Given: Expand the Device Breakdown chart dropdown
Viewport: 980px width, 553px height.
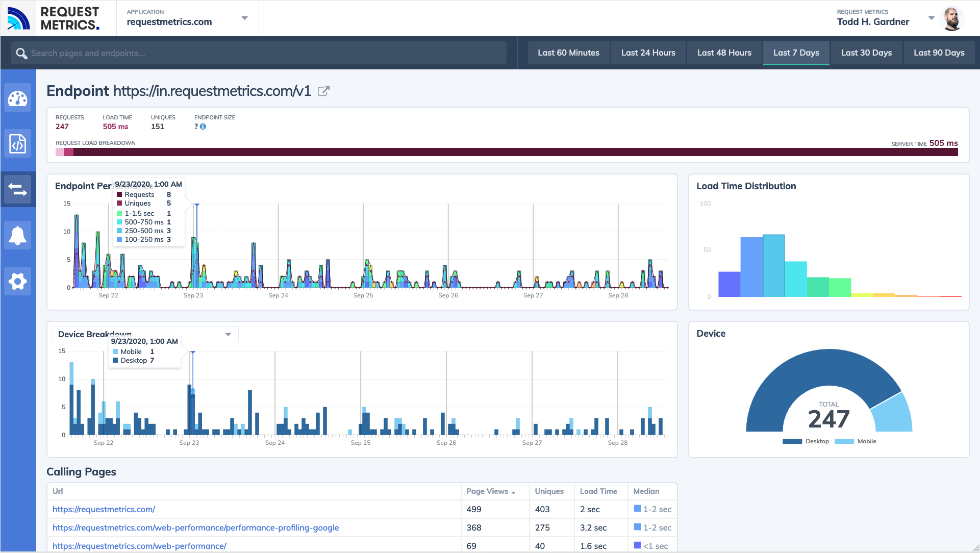Looking at the screenshot, I should [x=228, y=334].
